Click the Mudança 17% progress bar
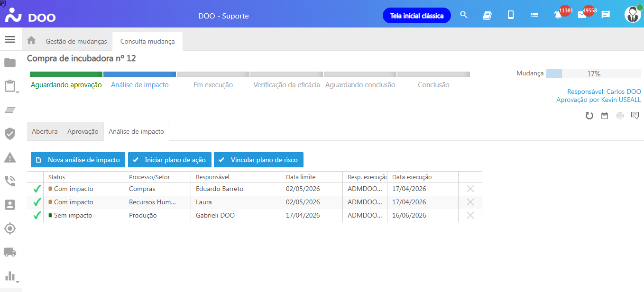The height and width of the screenshot is (292, 644). tap(594, 73)
